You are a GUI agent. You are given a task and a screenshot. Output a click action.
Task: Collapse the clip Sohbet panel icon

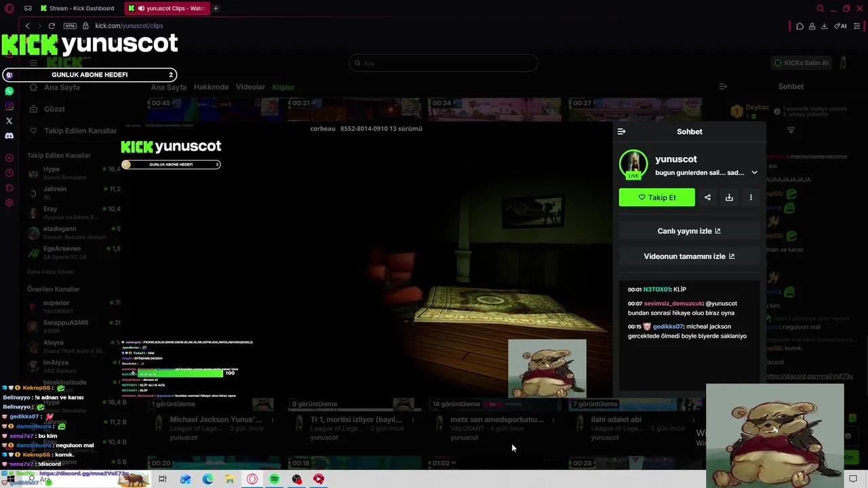(621, 131)
